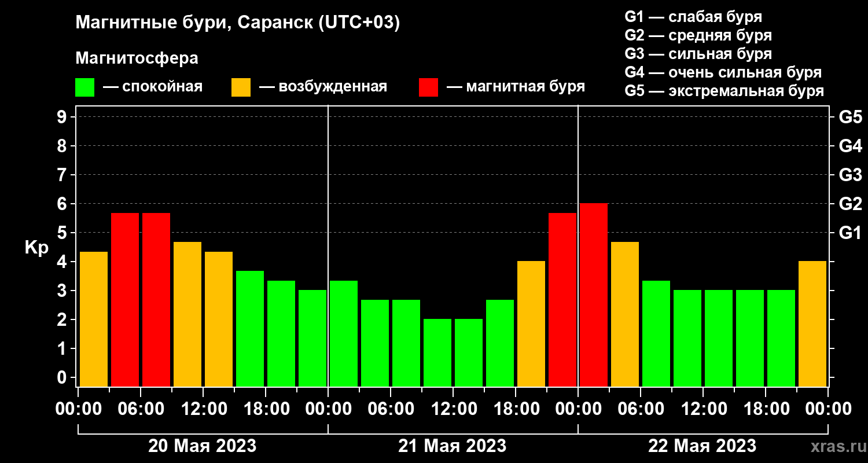
Task: Click the yellow bar for 20 Мая 00:00–03:00
Action: pyautogui.click(x=94, y=319)
